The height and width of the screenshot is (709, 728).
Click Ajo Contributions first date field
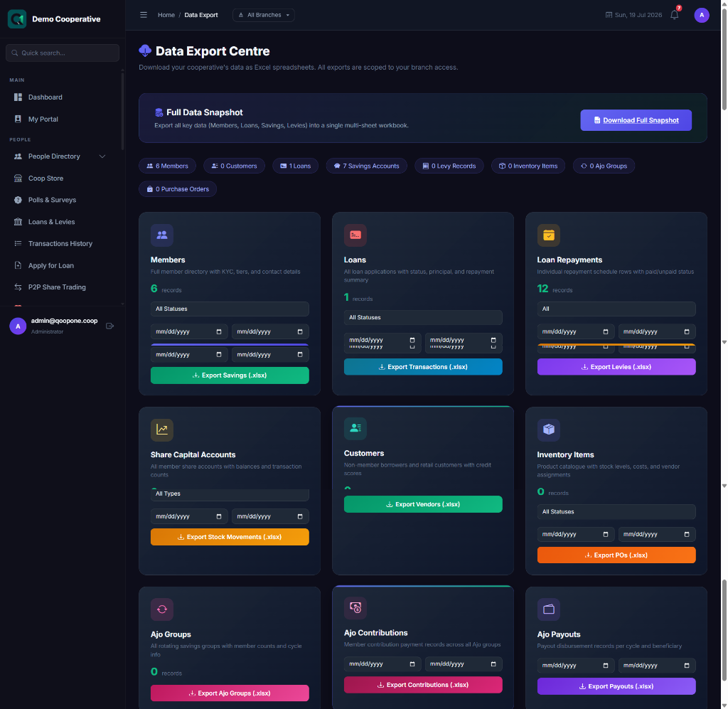[382, 664]
